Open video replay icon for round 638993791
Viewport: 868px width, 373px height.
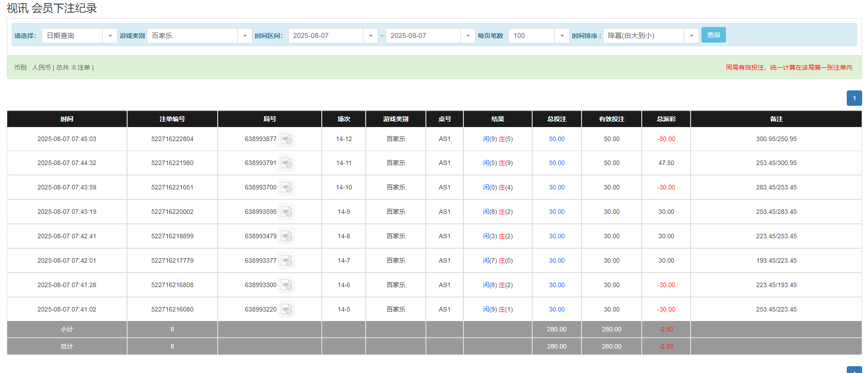point(286,163)
